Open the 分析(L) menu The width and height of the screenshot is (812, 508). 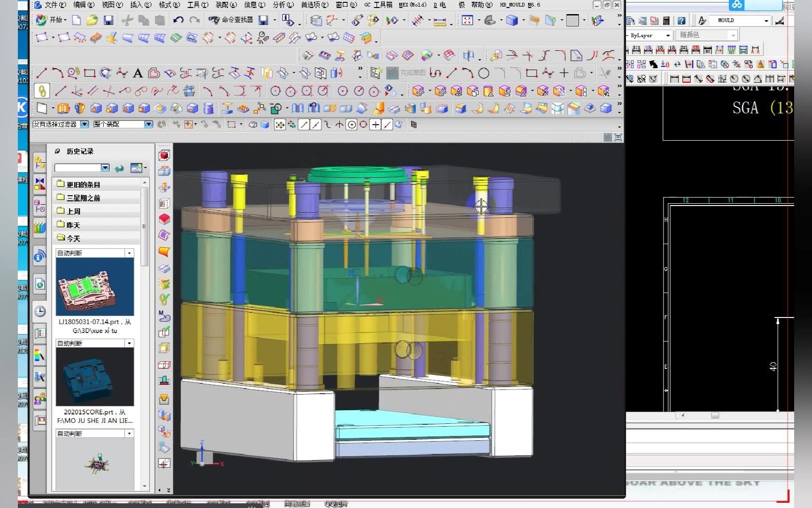[283, 5]
